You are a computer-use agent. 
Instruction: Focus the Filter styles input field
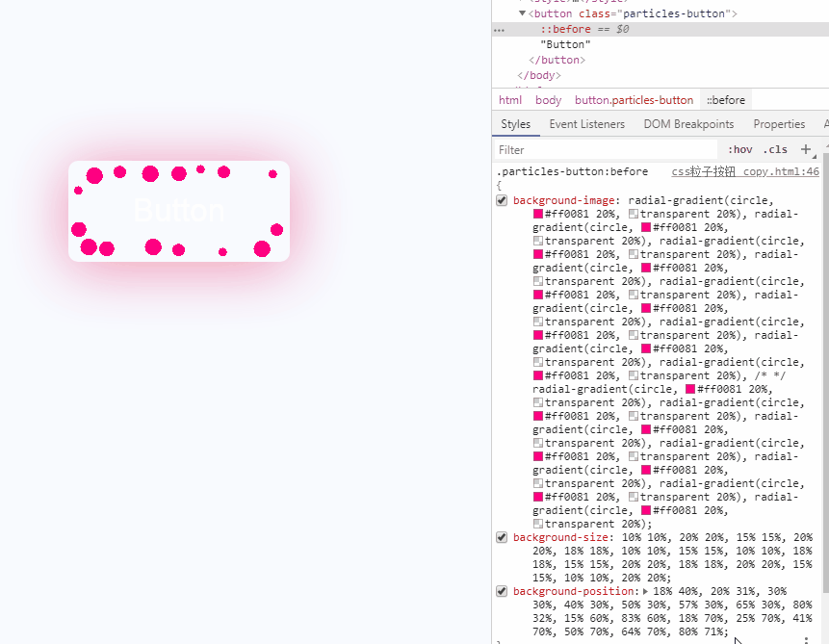tap(606, 149)
